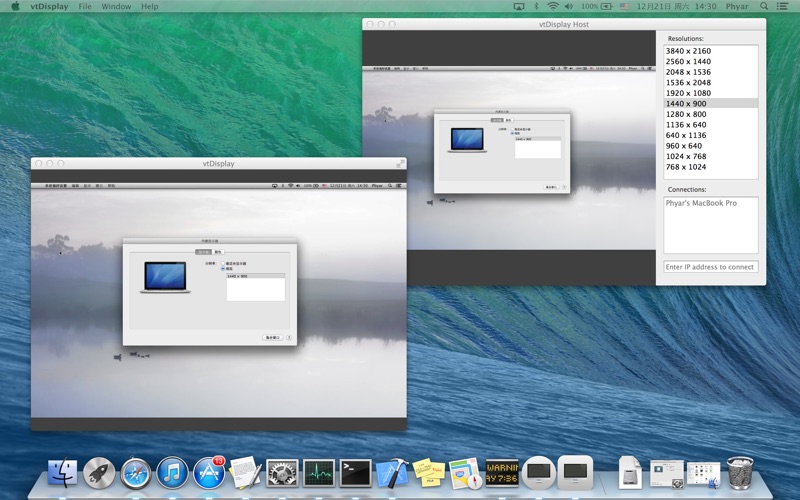Open System Preferences gear icon in Dock
The image size is (800, 500).
pos(282,473)
